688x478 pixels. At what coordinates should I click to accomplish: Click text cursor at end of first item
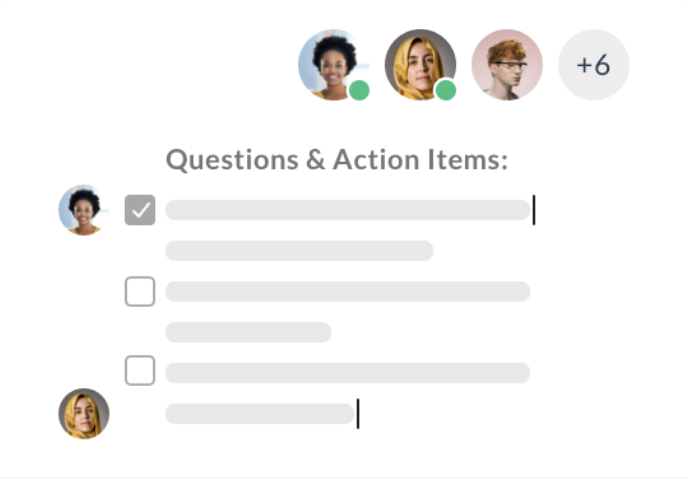click(534, 210)
